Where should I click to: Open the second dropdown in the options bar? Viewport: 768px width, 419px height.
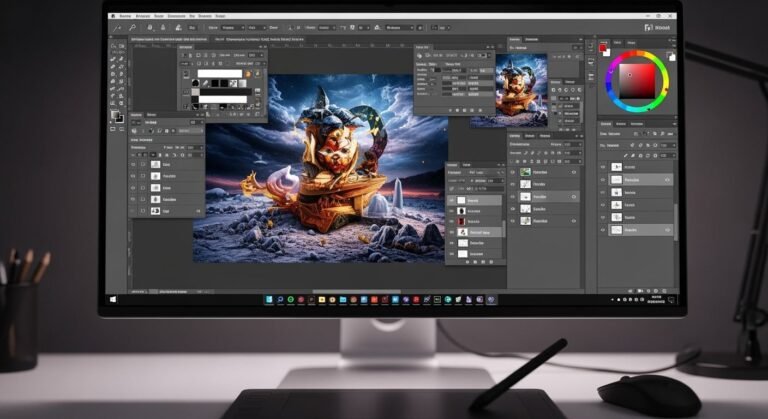click(x=257, y=28)
